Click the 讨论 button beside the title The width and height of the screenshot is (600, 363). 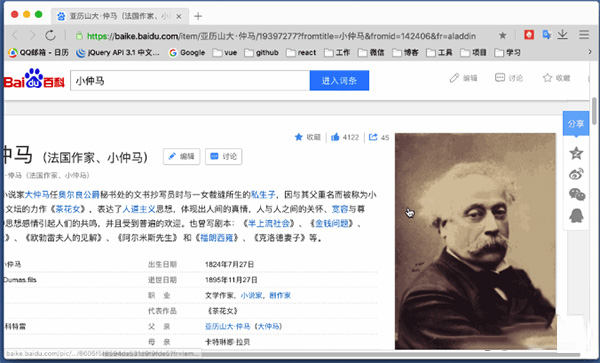(223, 156)
